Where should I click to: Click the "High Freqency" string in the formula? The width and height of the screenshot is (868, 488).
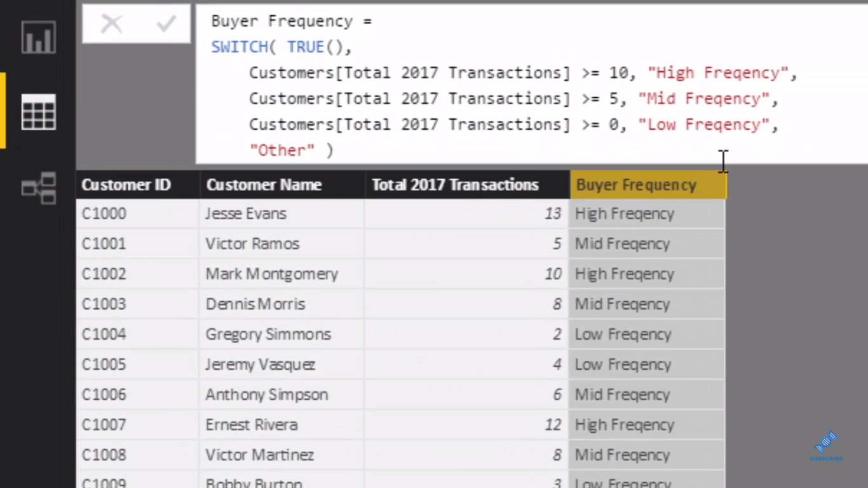tap(718, 73)
